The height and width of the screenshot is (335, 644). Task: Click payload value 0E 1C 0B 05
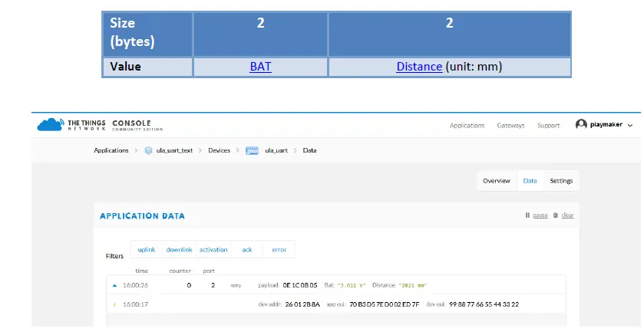coord(300,285)
